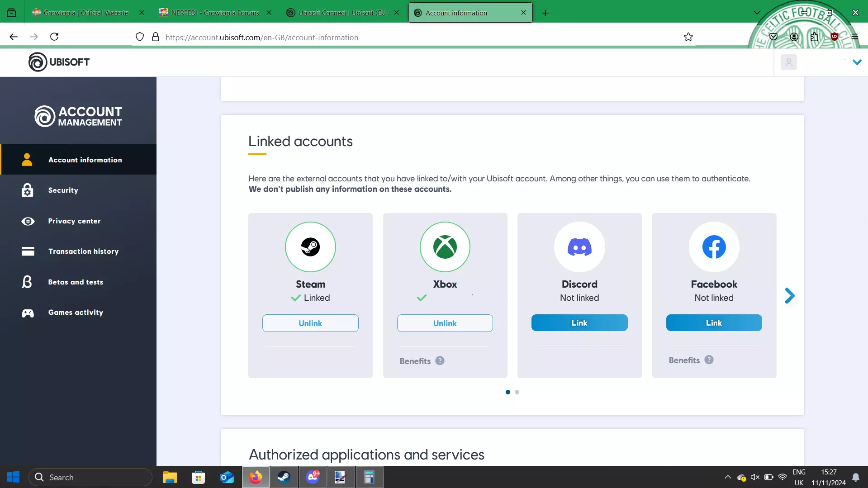
Task: Show next linked accounts with right chevron
Action: tap(790, 296)
